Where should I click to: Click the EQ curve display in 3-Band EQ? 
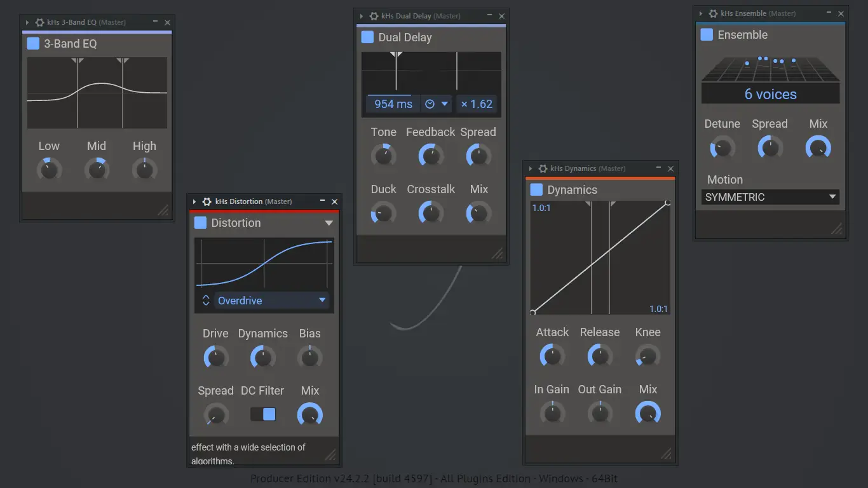(x=97, y=93)
